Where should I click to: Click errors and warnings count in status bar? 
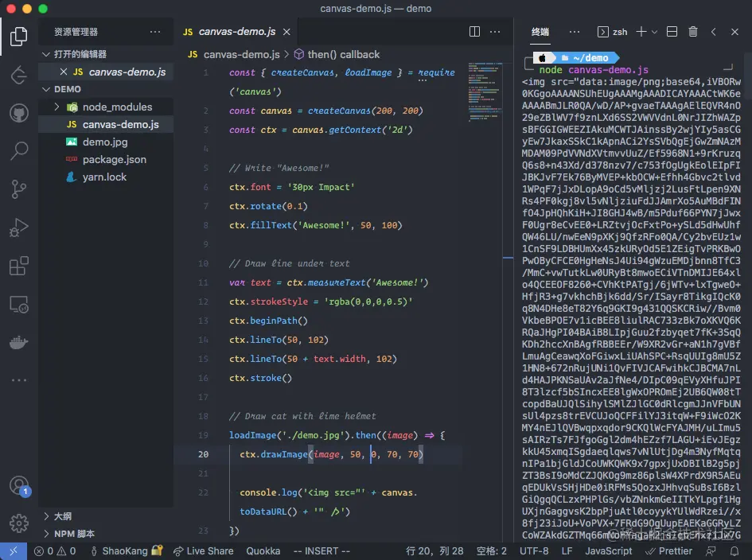point(55,551)
